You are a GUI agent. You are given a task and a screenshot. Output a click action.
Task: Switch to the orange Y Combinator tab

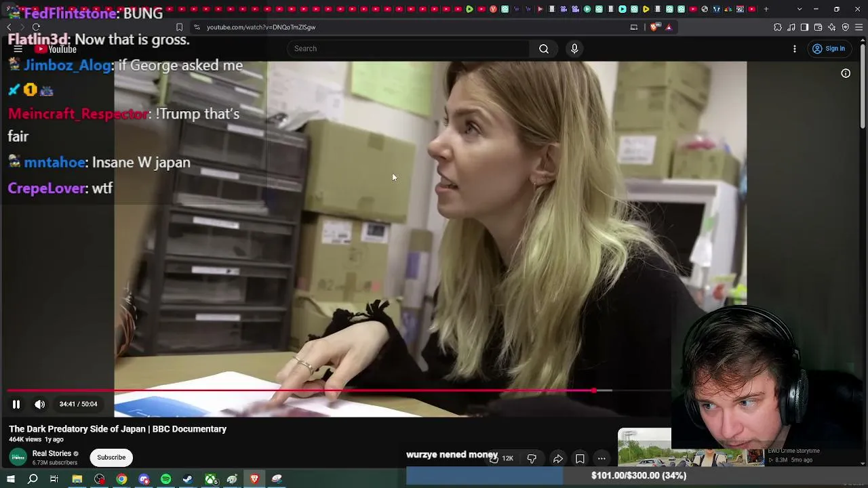[x=493, y=9]
